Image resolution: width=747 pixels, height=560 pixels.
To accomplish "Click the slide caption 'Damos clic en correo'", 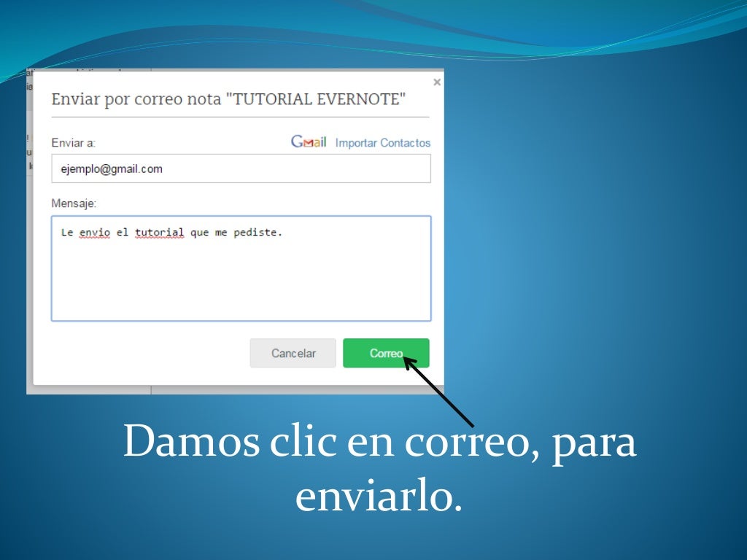I will pos(328,441).
